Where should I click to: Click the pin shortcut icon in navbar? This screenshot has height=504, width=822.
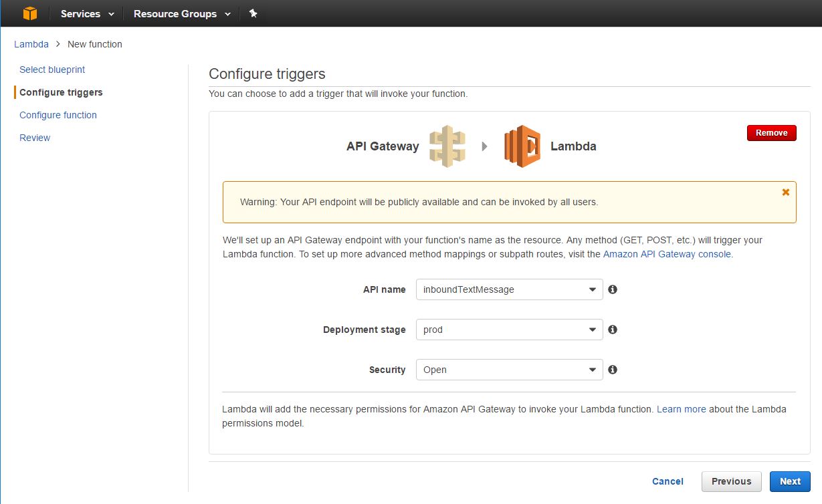click(x=253, y=13)
